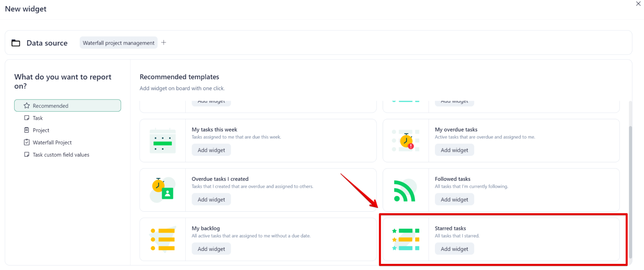Click the My tasks this week calendar thumbnail
This screenshot has width=644, height=270.
(163, 141)
